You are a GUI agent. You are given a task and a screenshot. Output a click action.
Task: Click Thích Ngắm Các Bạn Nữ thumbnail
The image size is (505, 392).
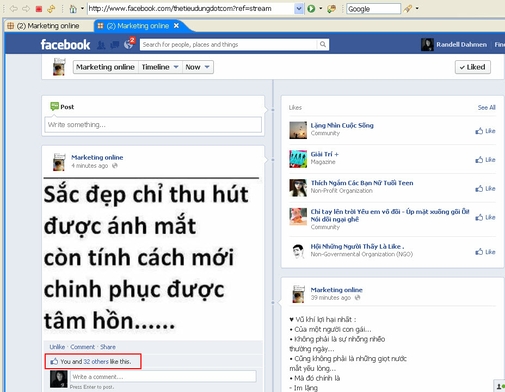point(298,188)
